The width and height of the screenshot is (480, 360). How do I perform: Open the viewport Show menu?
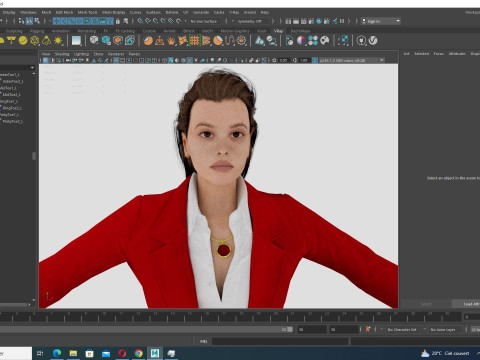coord(98,54)
